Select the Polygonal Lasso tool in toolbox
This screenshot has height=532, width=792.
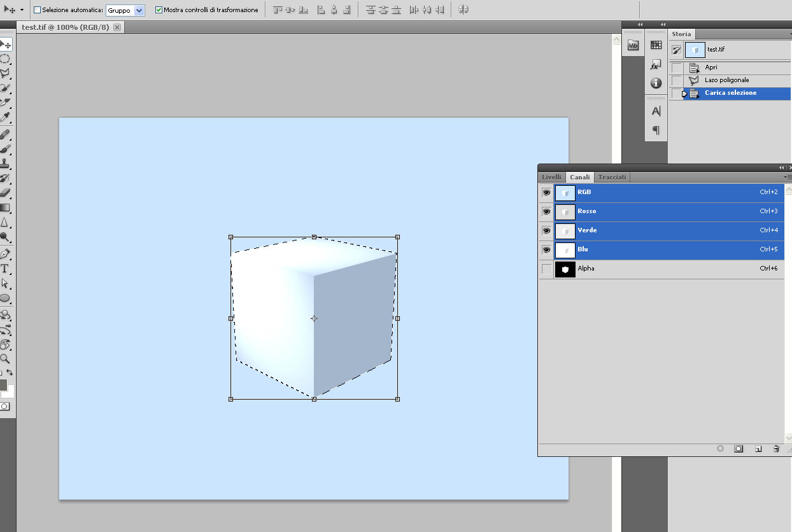pos(5,74)
